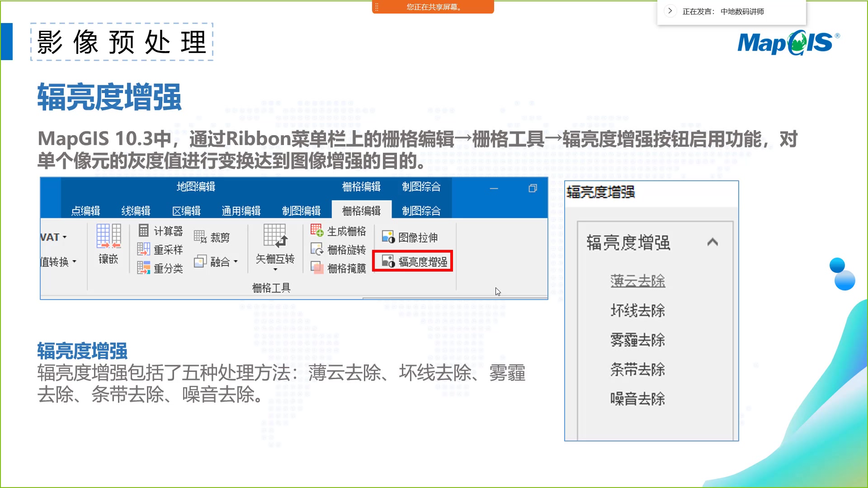Expand the VAT dropdown menu
868x488 pixels.
click(x=65, y=237)
